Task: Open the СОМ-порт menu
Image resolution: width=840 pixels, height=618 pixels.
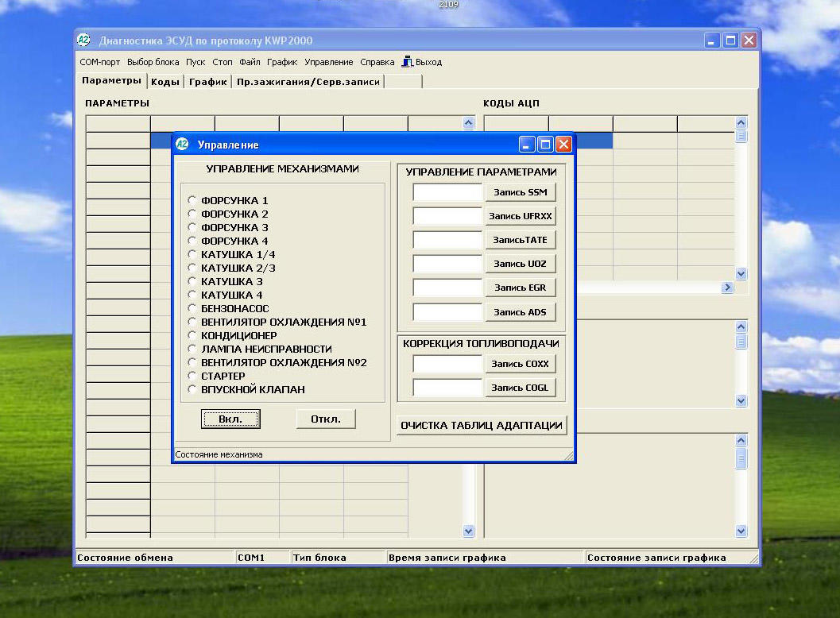Action: [99, 62]
